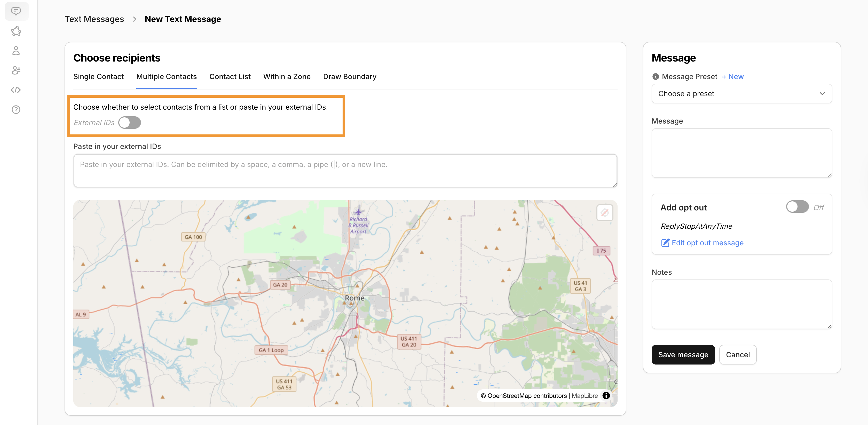Click the map eraser control icon
This screenshot has height=425, width=868.
click(604, 213)
